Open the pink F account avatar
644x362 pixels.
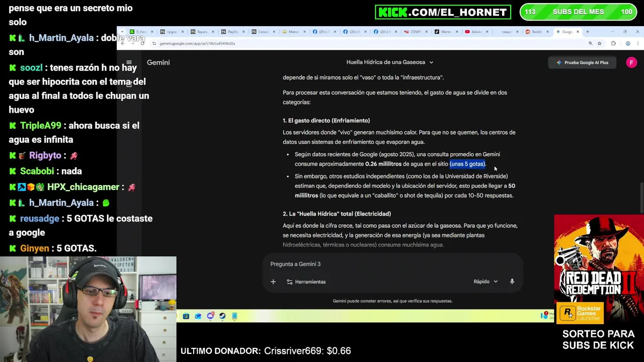(x=631, y=62)
